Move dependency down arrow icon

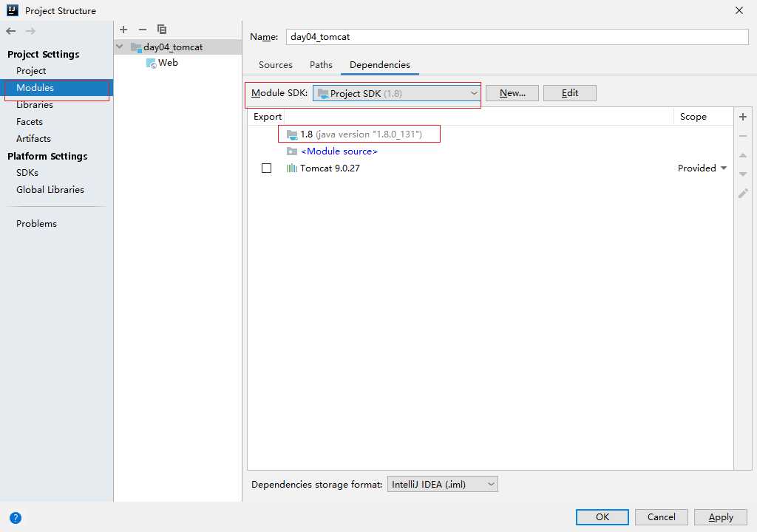click(743, 174)
